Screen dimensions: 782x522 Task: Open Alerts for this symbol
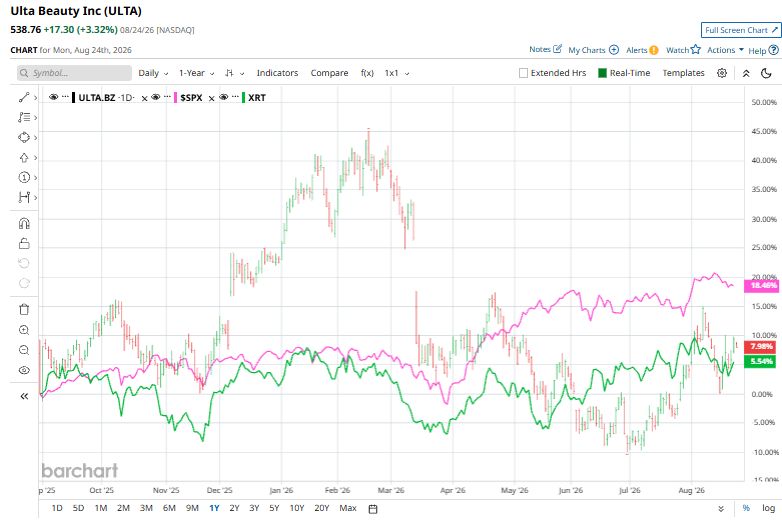tap(642, 50)
